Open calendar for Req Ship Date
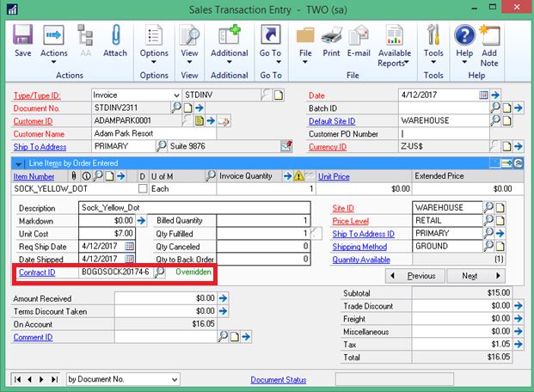 pyautogui.click(x=129, y=246)
